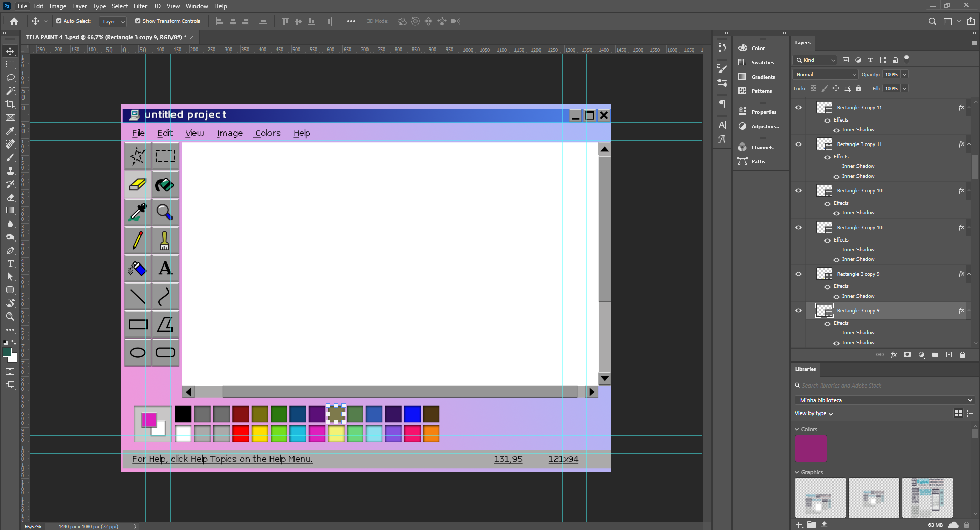Screen dimensions: 980x530
Task: Toggle Show Transform Controls checkbox
Action: [x=138, y=21]
